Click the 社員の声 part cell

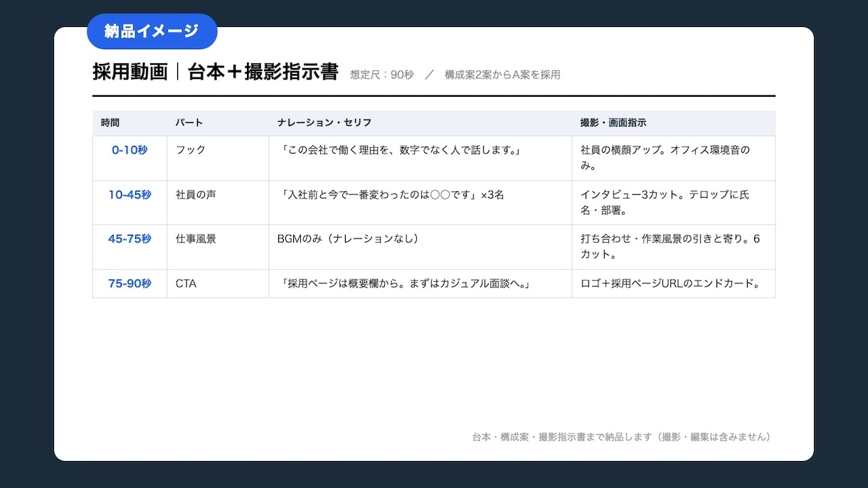pos(218,203)
